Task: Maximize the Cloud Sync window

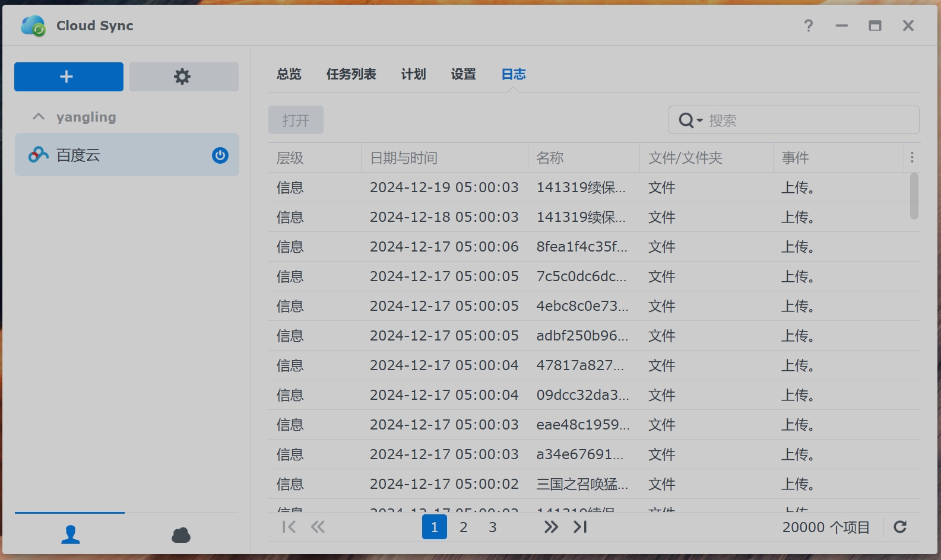Action: click(x=875, y=26)
